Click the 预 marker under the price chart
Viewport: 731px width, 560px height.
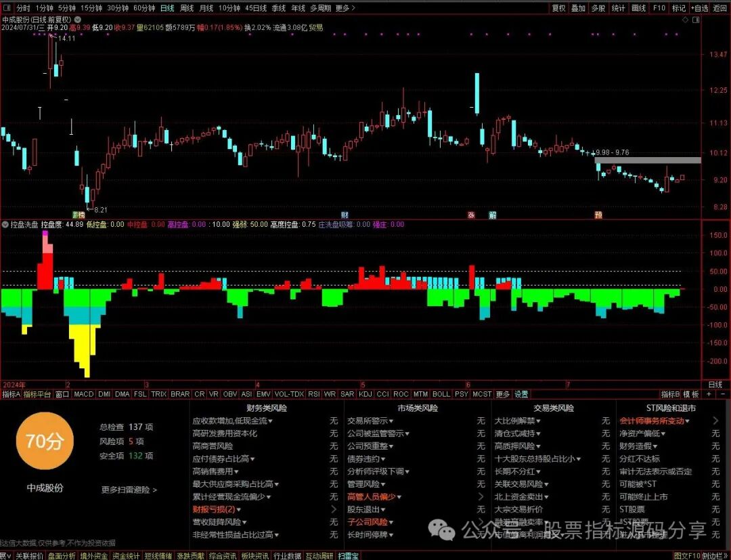(598, 215)
